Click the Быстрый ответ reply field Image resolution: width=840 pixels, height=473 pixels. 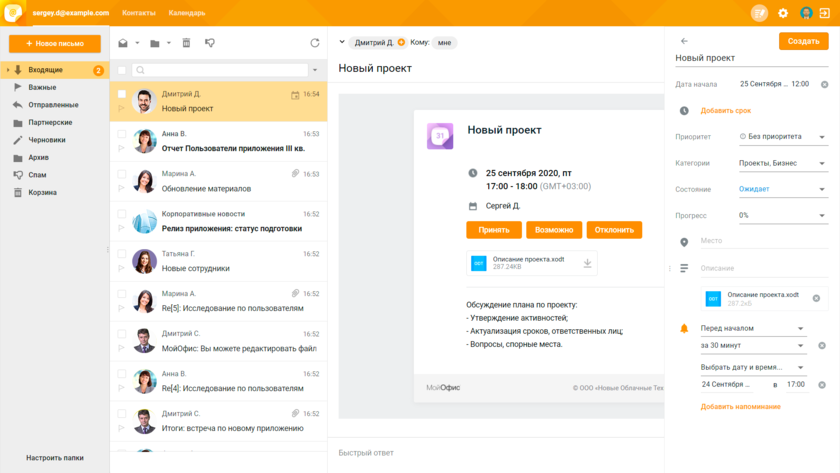coord(495,453)
